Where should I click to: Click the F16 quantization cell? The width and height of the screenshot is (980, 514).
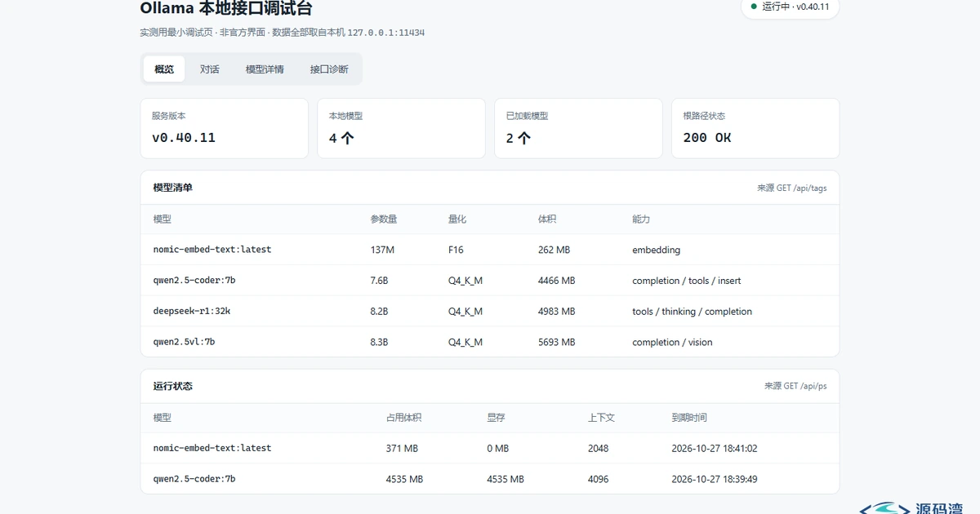(456, 250)
